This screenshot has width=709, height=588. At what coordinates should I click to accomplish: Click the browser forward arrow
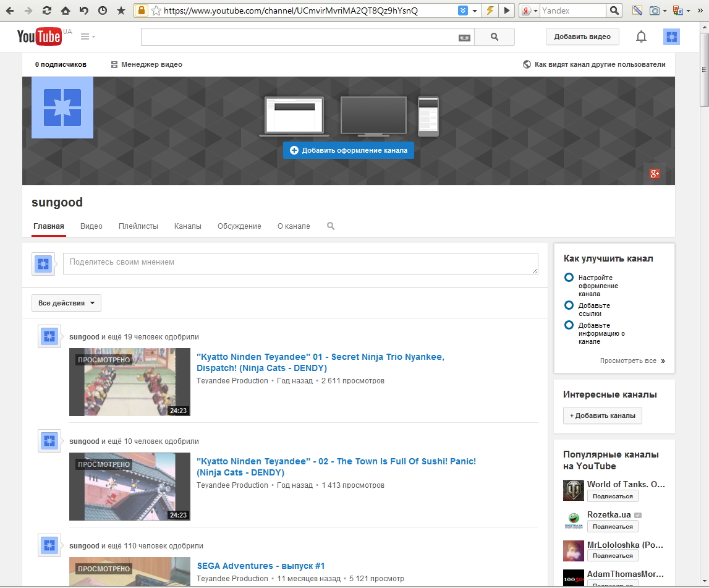click(28, 11)
